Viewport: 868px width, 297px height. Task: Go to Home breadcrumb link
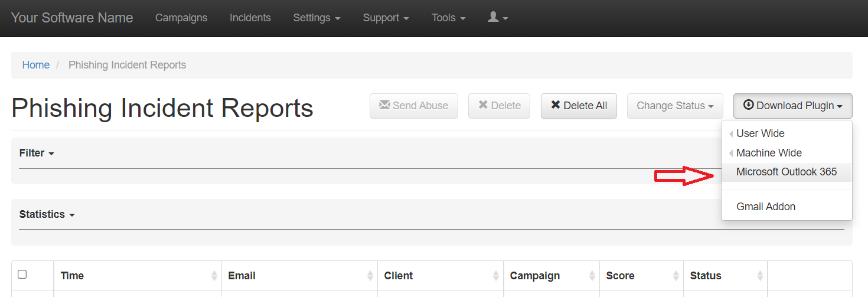[x=36, y=65]
